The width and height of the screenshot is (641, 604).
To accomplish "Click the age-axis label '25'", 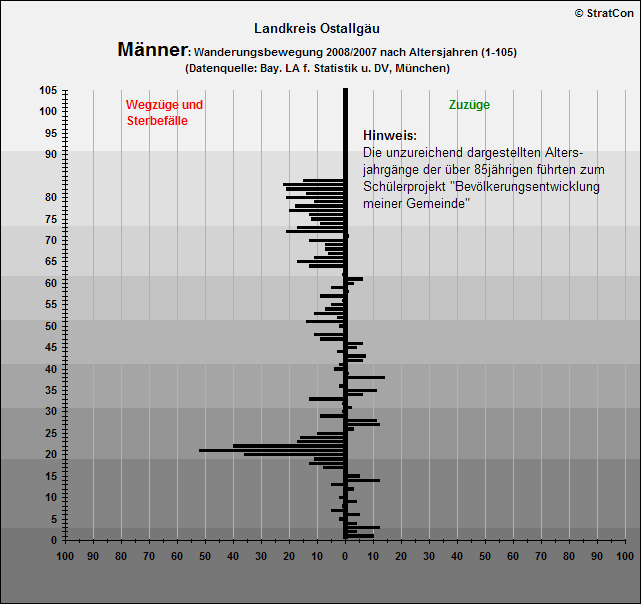I will pyautogui.click(x=51, y=433).
